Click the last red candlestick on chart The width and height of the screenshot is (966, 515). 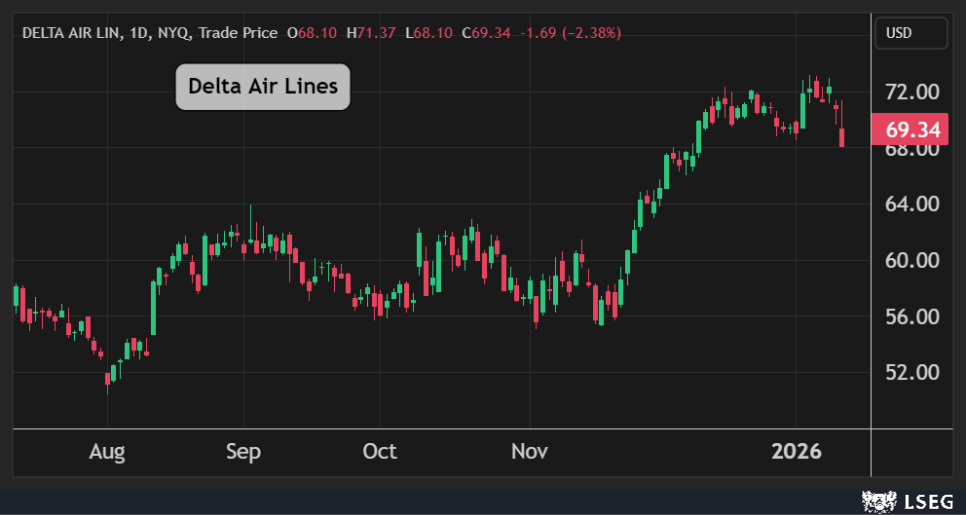point(842,137)
